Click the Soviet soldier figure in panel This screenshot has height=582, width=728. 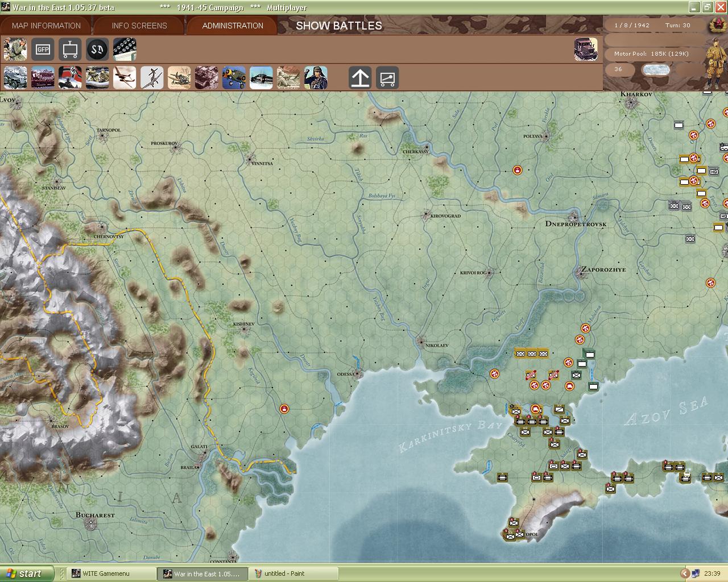717,63
